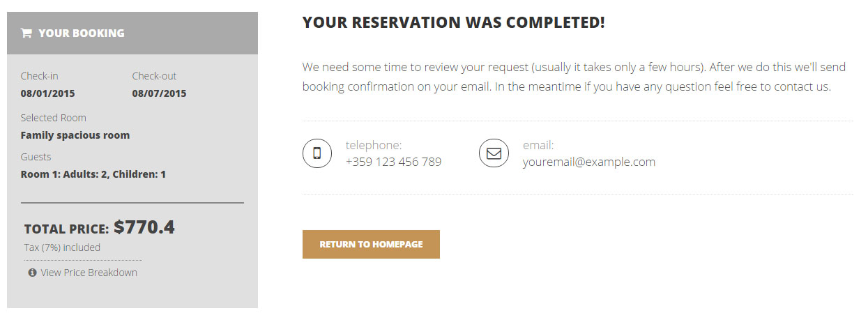Viewport: 868px width, 313px height.
Task: Click the Check-in label
Action: point(39,76)
